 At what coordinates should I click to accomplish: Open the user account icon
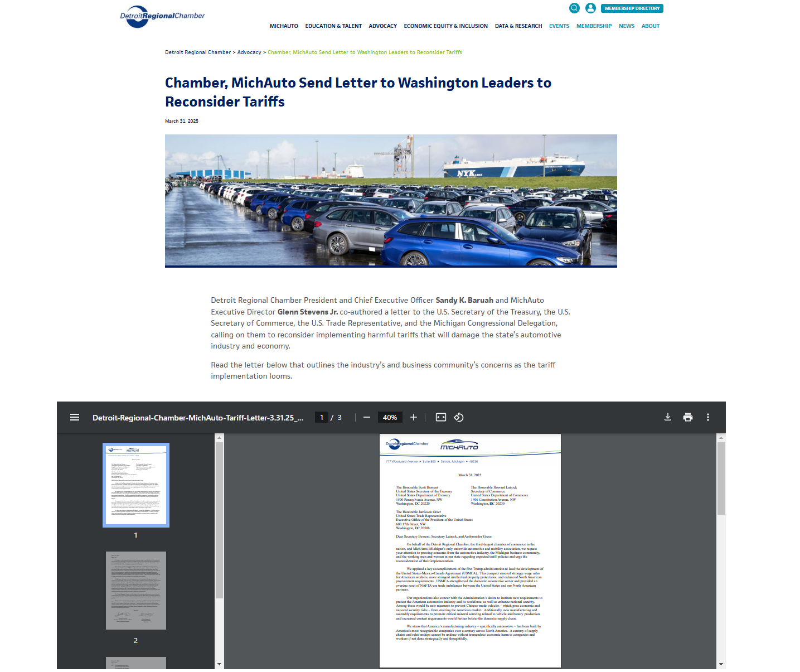590,8
